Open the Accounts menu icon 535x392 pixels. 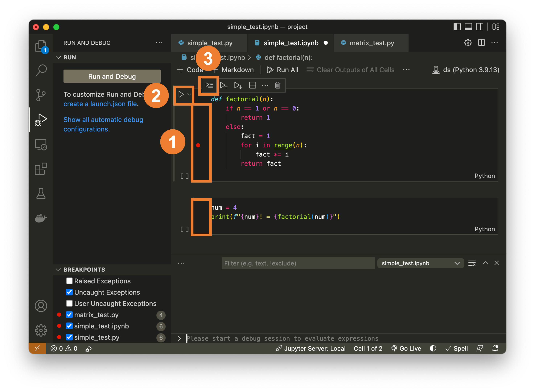pos(41,306)
